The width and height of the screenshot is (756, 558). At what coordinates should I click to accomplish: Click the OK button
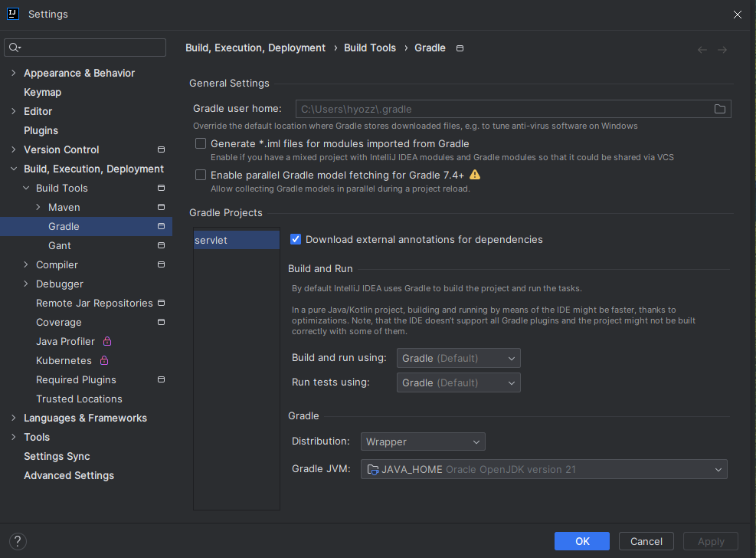tap(582, 541)
